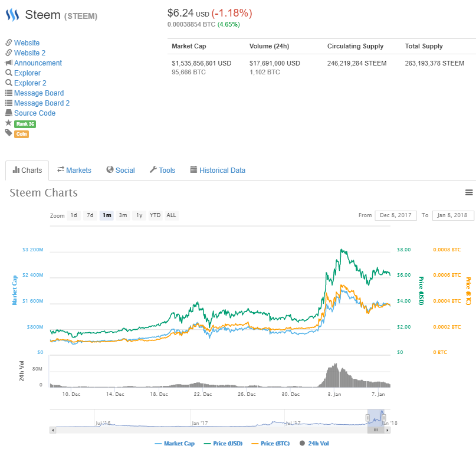Click the 0.00038854 BTC price text
This screenshot has height=449, width=476.
click(x=191, y=24)
